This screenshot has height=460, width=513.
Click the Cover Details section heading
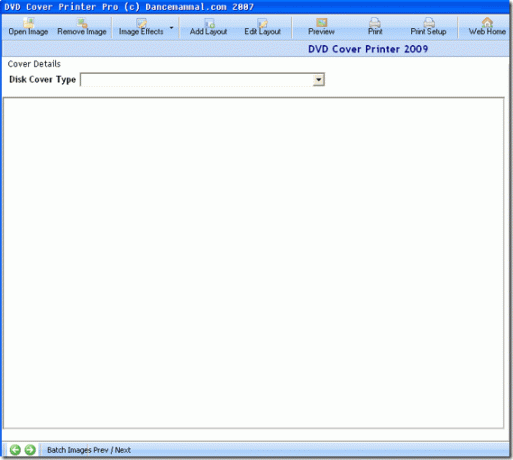pos(34,64)
